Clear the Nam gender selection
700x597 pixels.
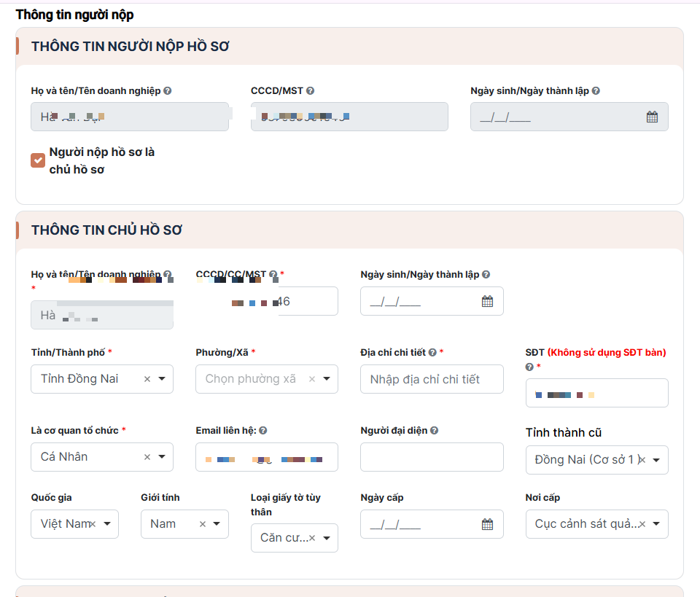(203, 524)
